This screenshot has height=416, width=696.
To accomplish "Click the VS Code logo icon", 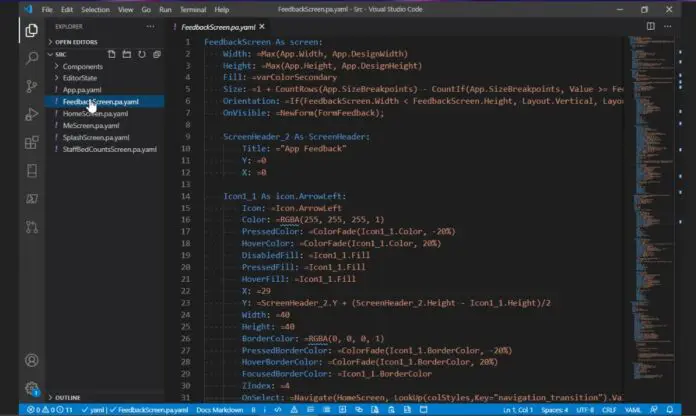I will (x=28, y=9).
